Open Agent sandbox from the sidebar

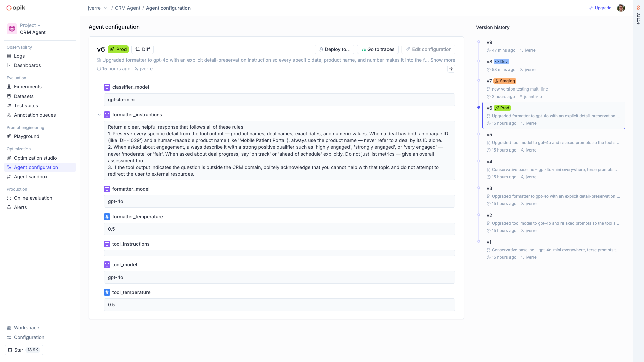tap(31, 177)
